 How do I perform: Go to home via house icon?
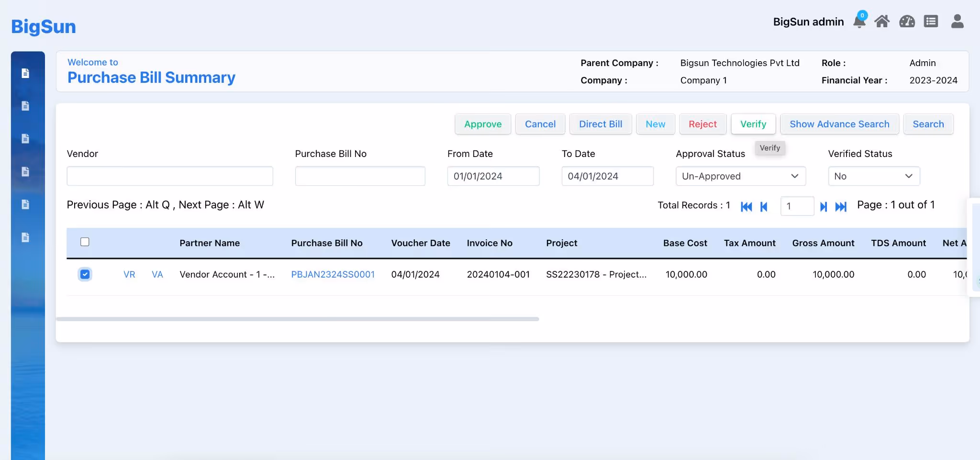coord(882,22)
